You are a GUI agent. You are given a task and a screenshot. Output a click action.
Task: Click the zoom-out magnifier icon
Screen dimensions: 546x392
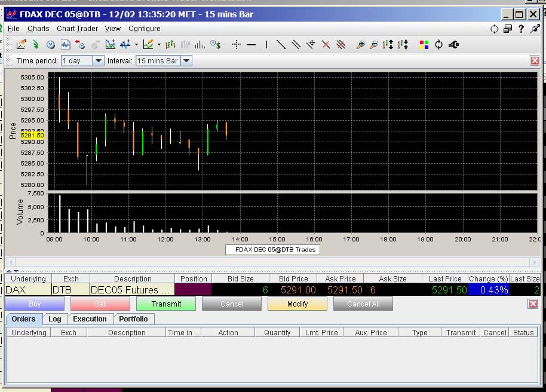pyautogui.click(x=373, y=45)
